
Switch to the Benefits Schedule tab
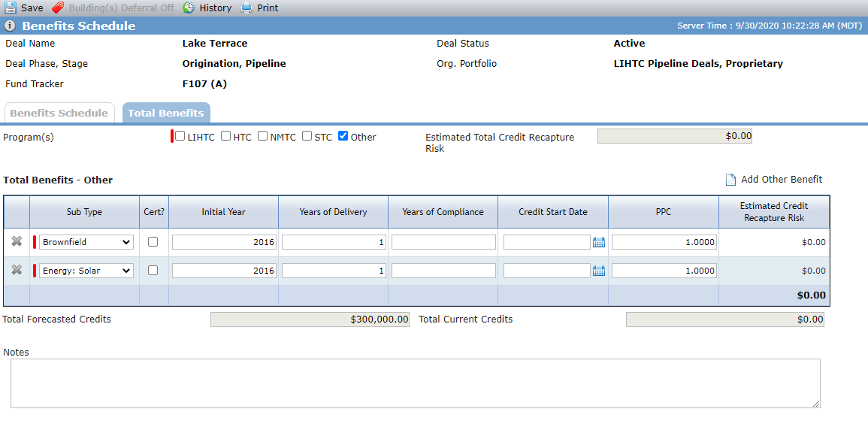pyautogui.click(x=59, y=113)
